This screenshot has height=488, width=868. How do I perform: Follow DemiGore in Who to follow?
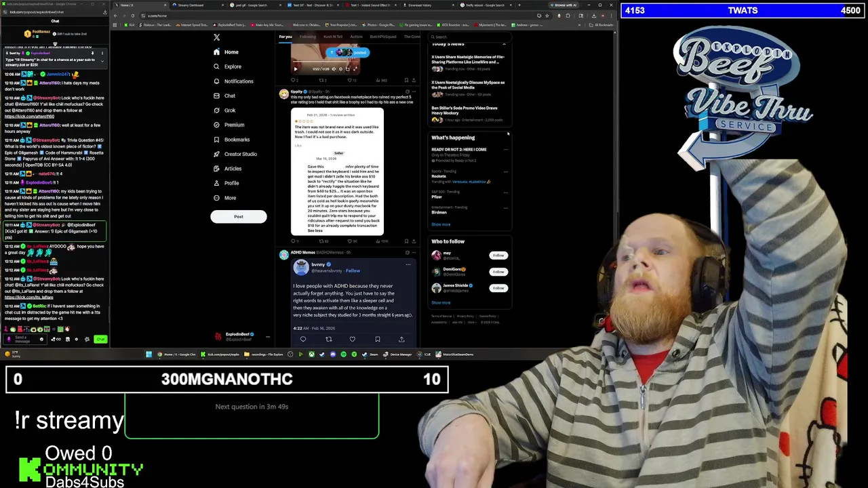(x=498, y=272)
